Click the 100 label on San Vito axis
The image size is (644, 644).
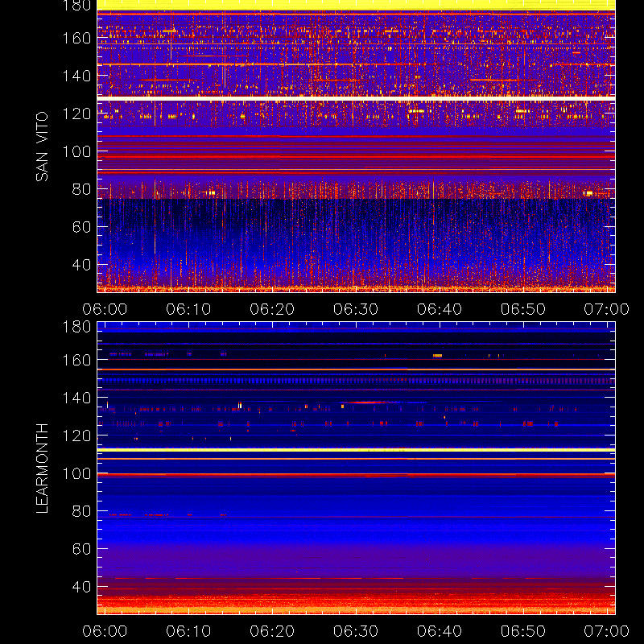pos(76,151)
